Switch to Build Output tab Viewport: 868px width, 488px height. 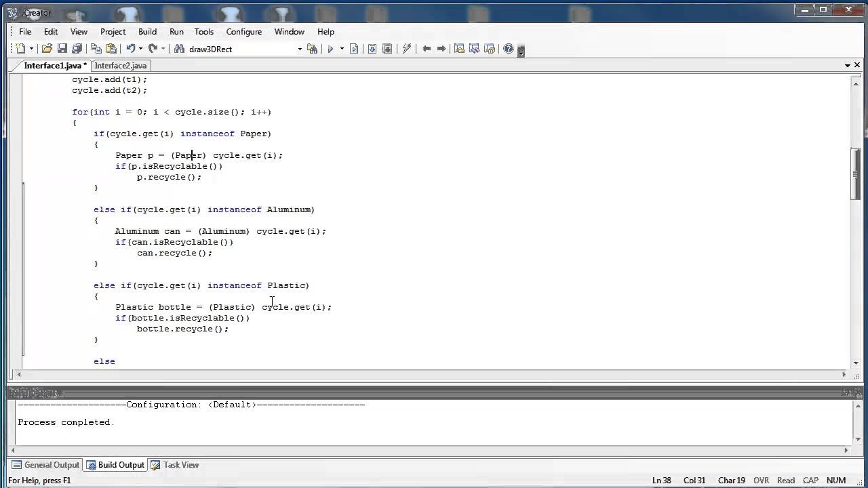(115, 465)
